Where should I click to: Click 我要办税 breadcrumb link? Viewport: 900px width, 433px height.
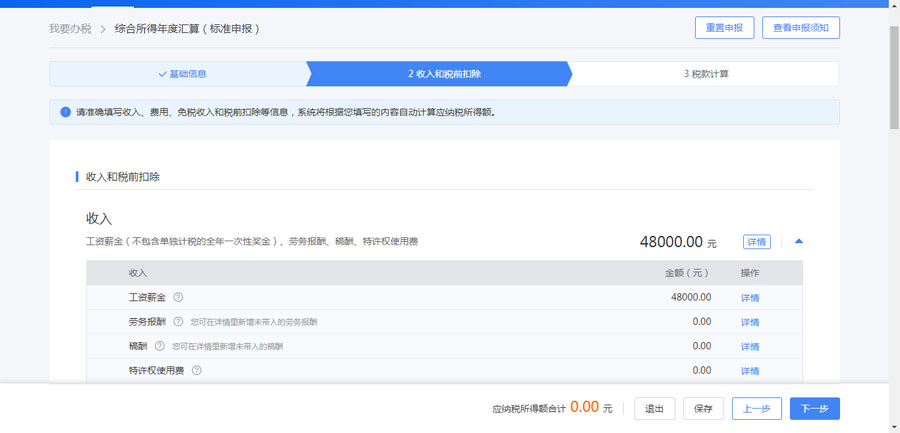tap(69, 29)
